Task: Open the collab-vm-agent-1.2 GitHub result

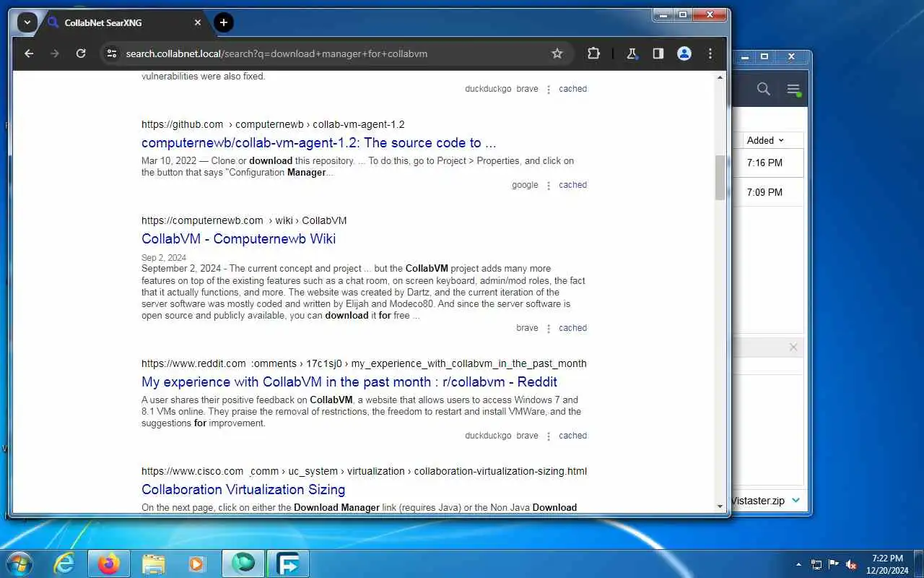Action: click(319, 143)
